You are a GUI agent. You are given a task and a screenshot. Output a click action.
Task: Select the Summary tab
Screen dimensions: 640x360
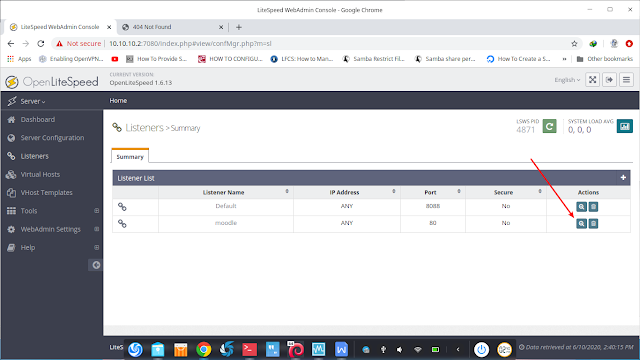coord(130,156)
